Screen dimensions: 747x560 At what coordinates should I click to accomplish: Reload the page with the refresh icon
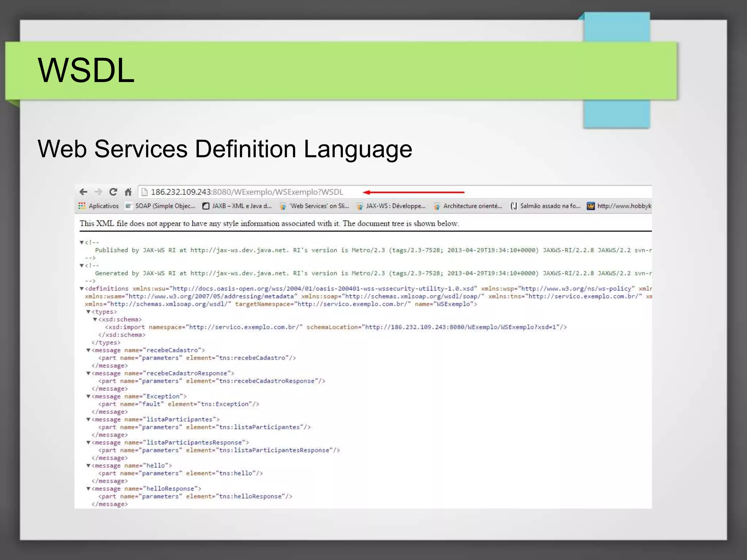[113, 192]
